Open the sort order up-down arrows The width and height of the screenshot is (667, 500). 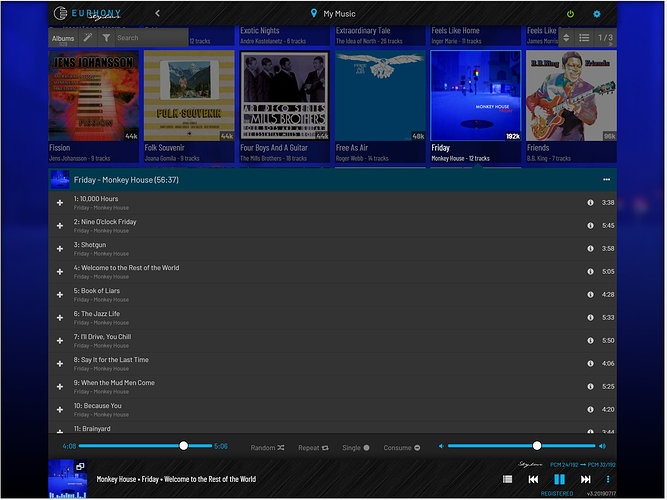pyautogui.click(x=566, y=38)
